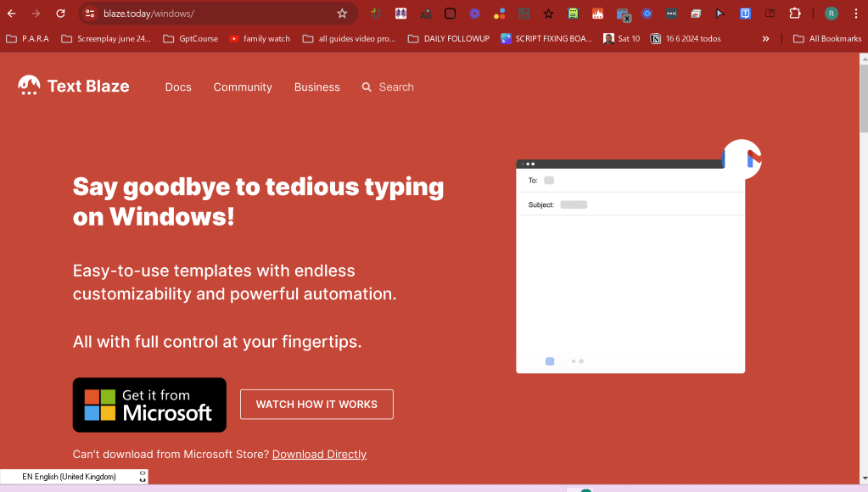The width and height of the screenshot is (868, 492).
Task: Click the black rounded-square extension icon
Action: (x=450, y=14)
